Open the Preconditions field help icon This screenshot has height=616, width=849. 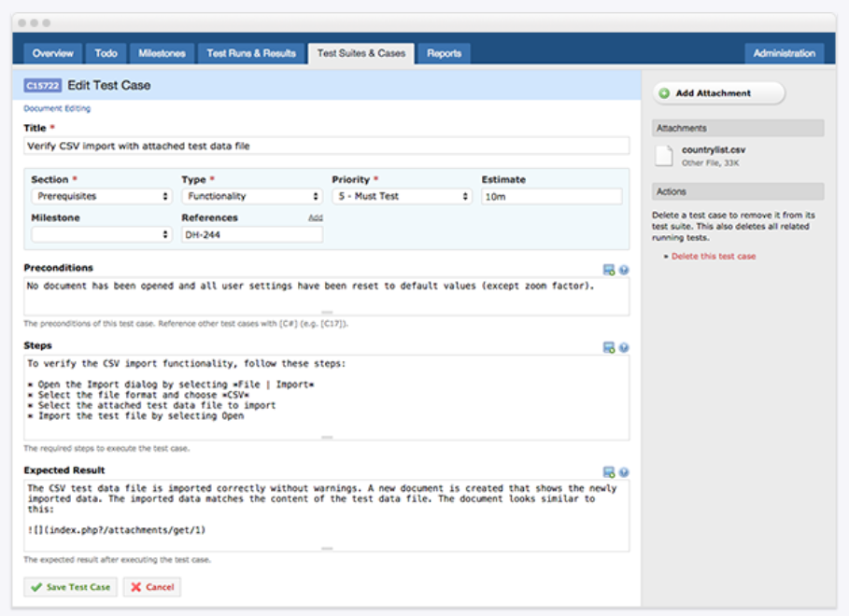[x=623, y=270]
